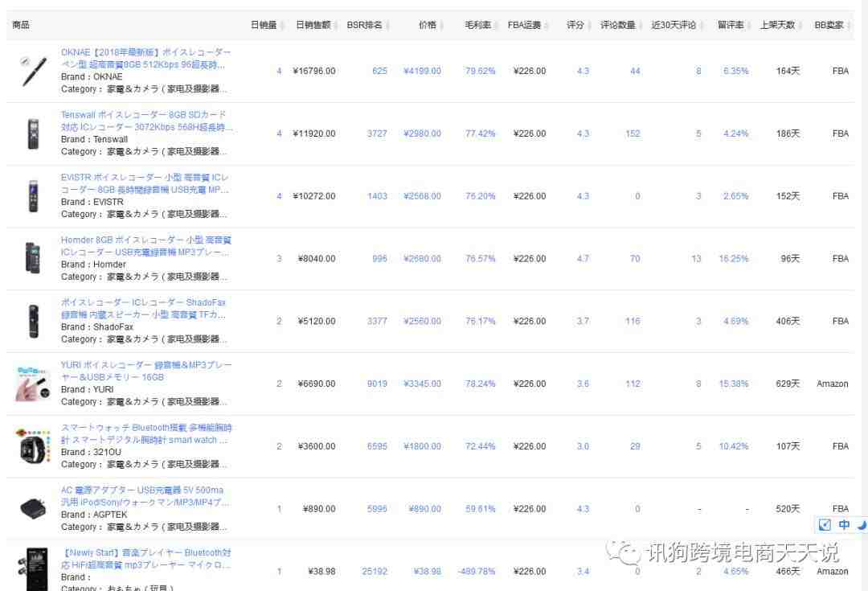Open the Homder recorder product thumbnail
The image size is (868, 591).
click(x=33, y=258)
